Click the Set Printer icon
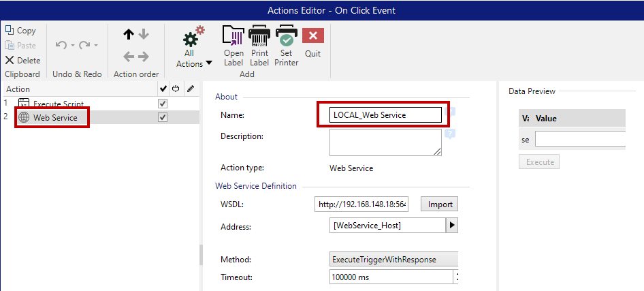 click(286, 36)
